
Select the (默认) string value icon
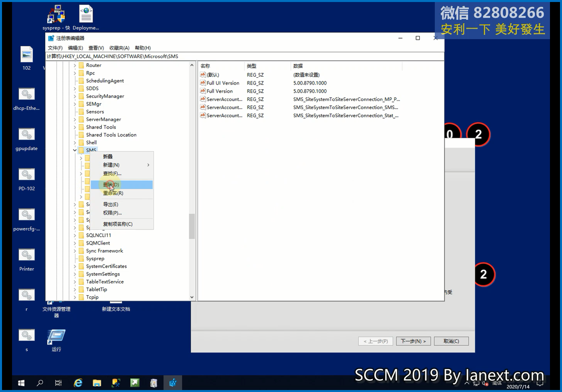(x=203, y=75)
